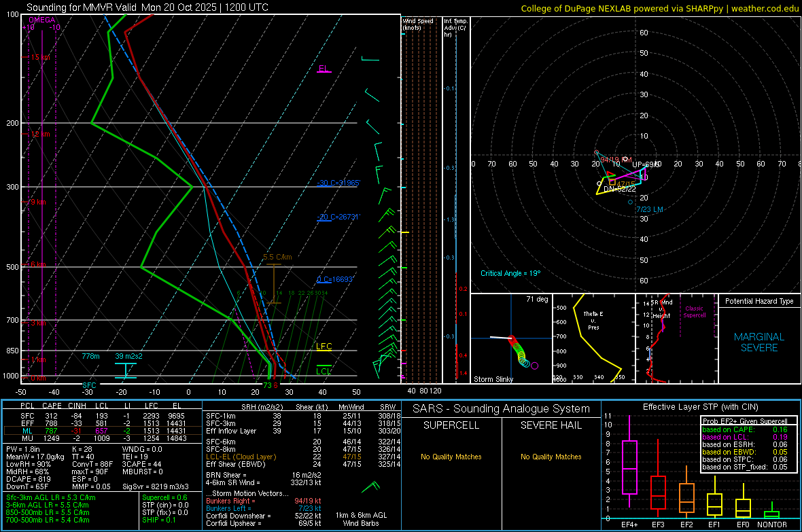Click the "5.5 C/km" lapse rate label
The image size is (802, 532).
pos(277,258)
